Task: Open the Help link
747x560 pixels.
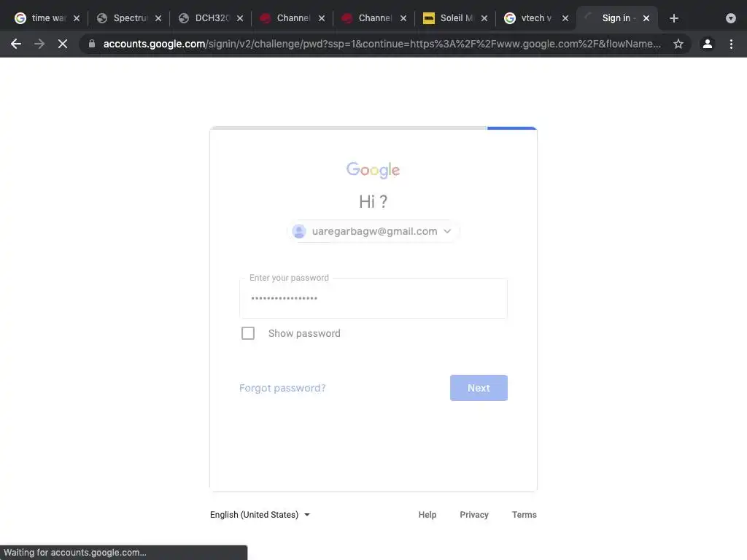Action: click(x=427, y=515)
